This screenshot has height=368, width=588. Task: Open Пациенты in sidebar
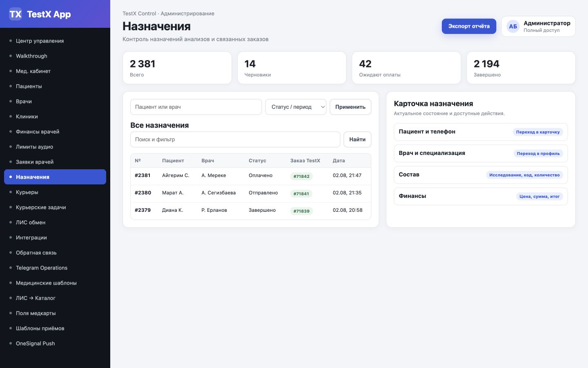tap(55, 86)
